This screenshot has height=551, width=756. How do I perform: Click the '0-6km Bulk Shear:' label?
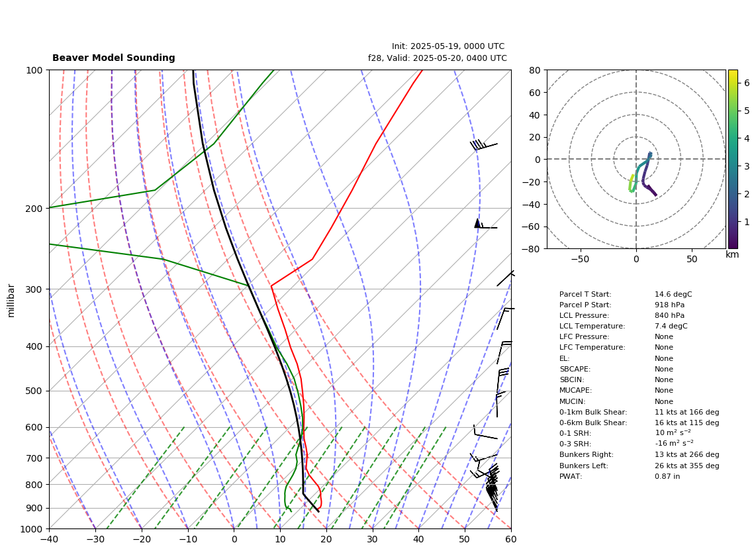[593, 423]
